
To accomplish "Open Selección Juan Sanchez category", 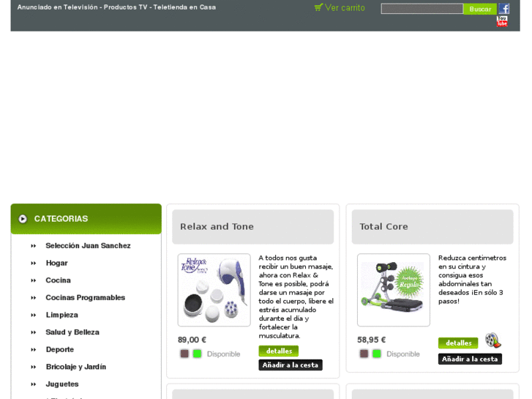I will click(x=89, y=245).
